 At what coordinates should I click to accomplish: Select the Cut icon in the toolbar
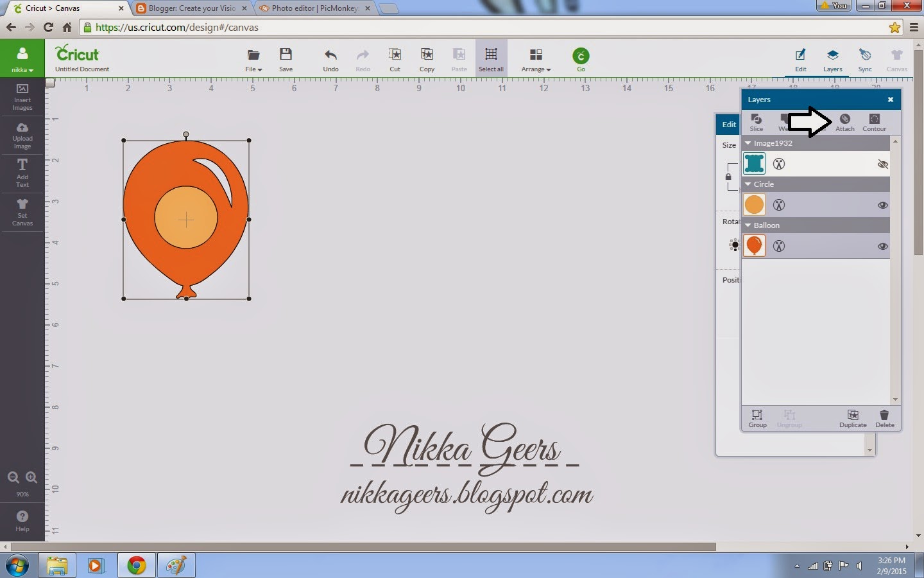(395, 59)
